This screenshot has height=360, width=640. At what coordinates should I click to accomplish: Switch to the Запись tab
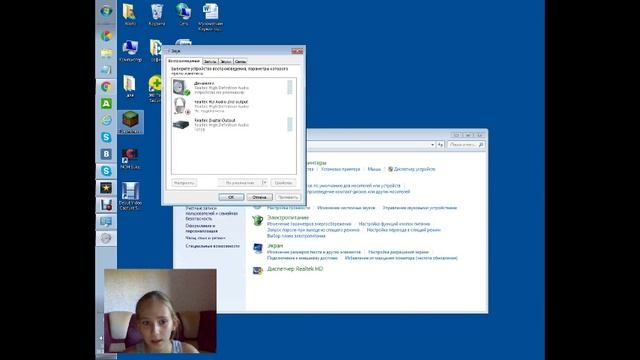tap(210, 62)
